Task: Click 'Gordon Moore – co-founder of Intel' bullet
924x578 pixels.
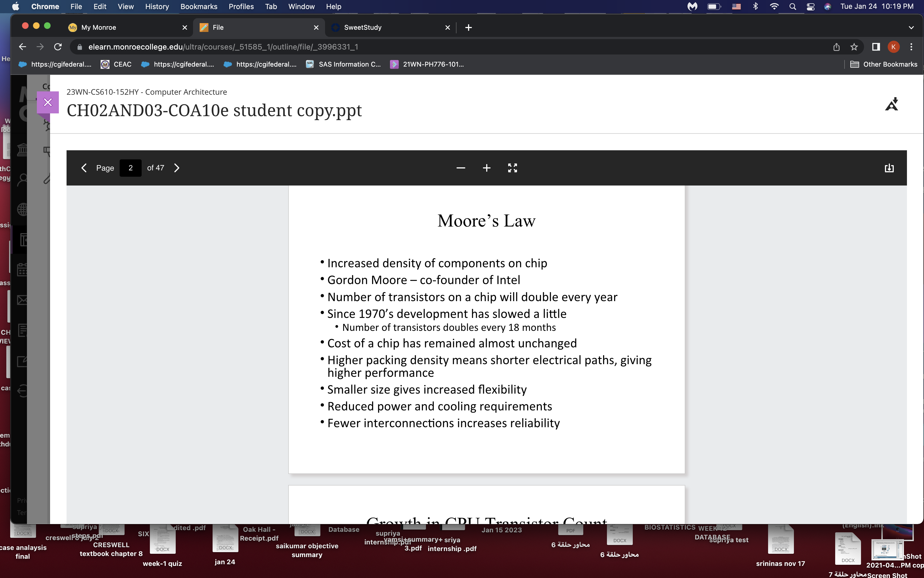Action: click(x=424, y=280)
